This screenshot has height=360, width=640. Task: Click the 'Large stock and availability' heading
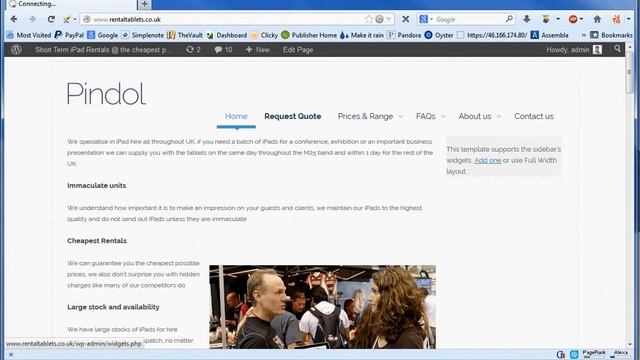tap(113, 307)
